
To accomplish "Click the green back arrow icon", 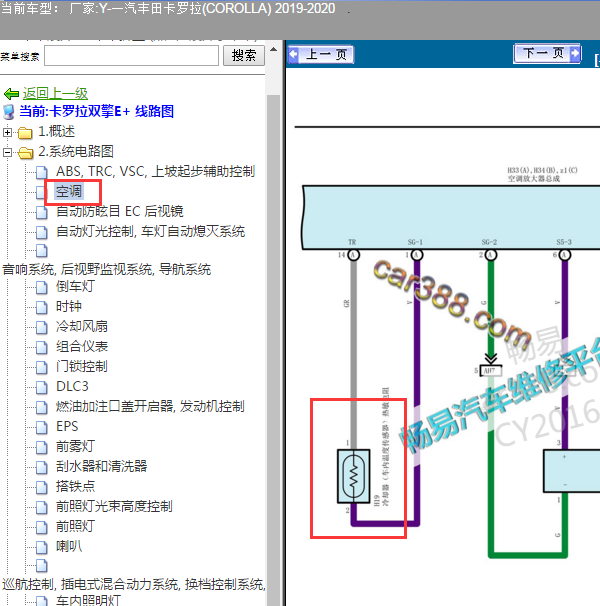I will (x=11, y=94).
